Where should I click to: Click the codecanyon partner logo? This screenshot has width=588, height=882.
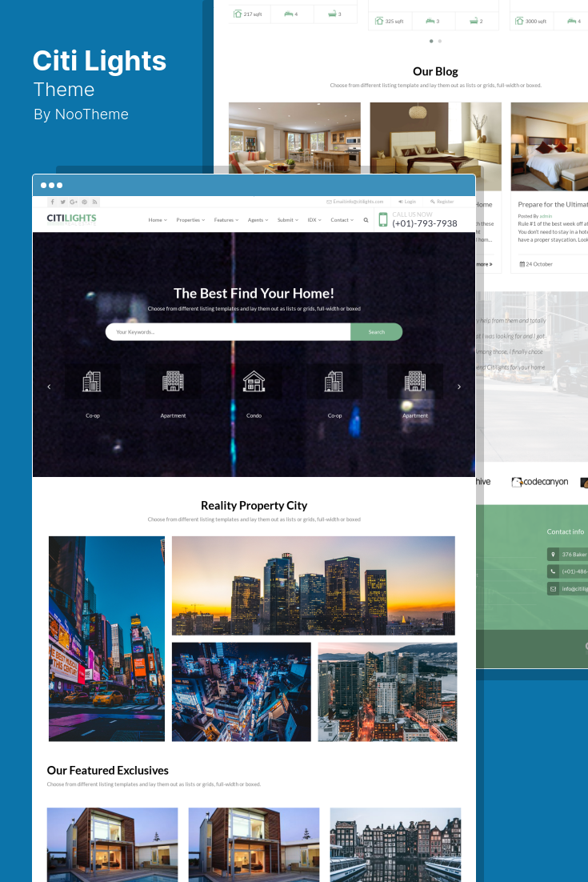click(x=540, y=482)
